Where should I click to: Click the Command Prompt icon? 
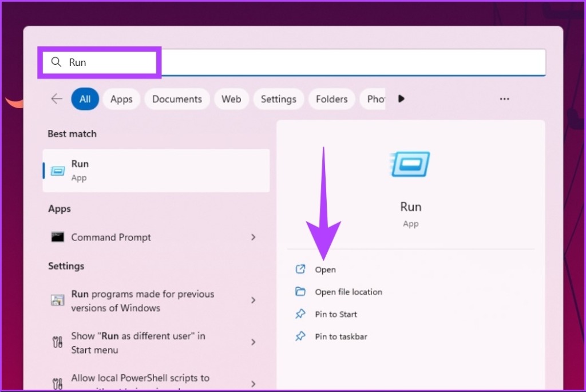coord(58,237)
